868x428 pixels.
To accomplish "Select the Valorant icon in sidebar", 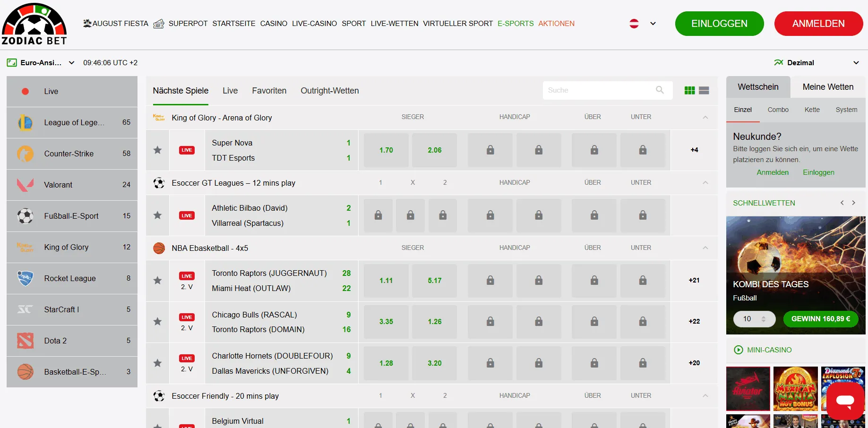I will point(26,185).
